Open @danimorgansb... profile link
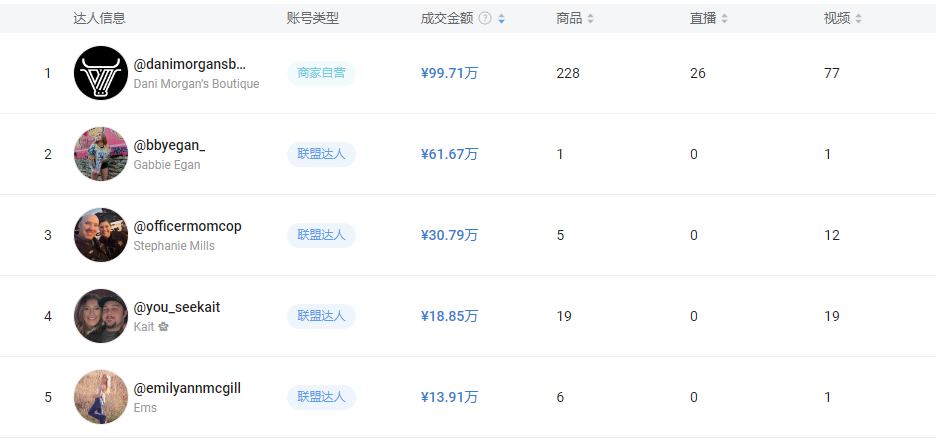 [x=189, y=64]
